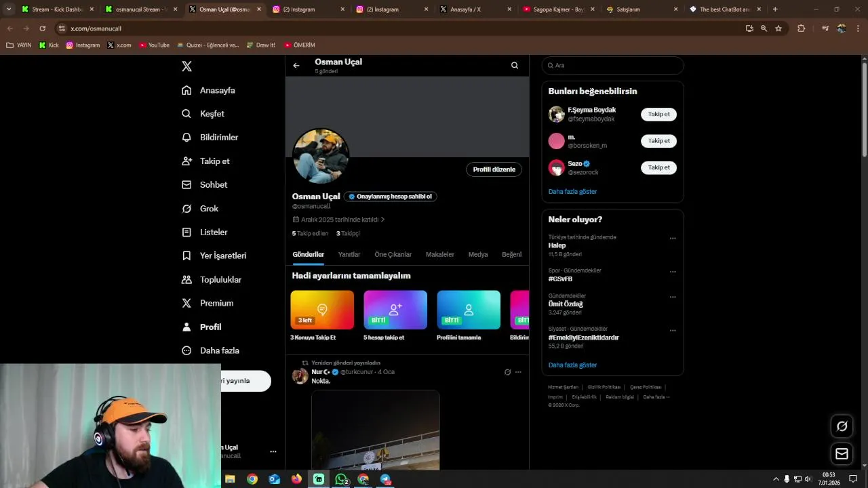Follow @borsoken_m with Takip et
Viewport: 868px width, 488px height.
point(658,141)
